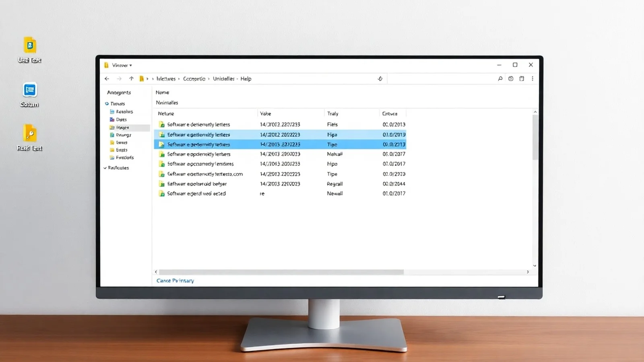This screenshot has height=362, width=644.
Task: Click the horizontal scrollbar left arrow
Action: click(x=156, y=272)
